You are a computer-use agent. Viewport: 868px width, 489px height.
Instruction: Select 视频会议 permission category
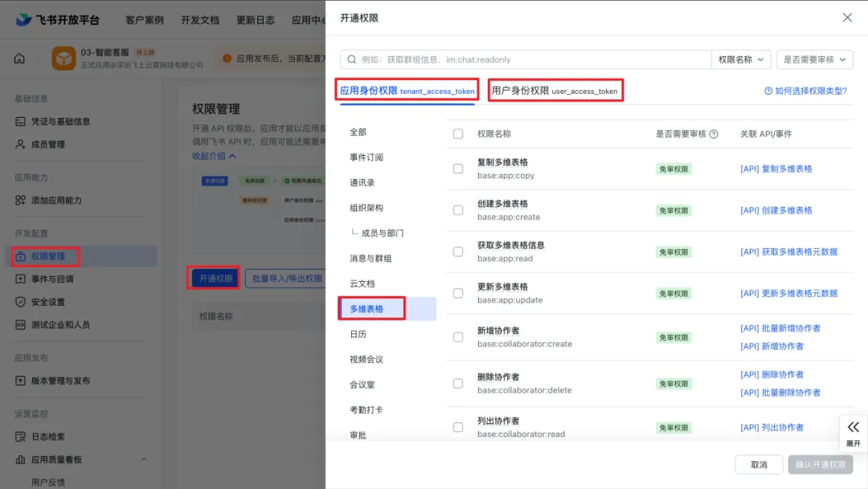click(x=366, y=359)
